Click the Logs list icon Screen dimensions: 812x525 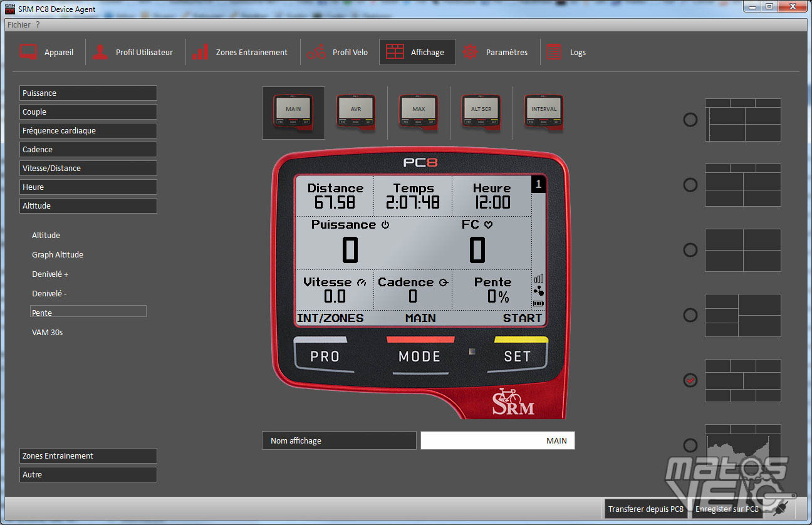tap(554, 52)
